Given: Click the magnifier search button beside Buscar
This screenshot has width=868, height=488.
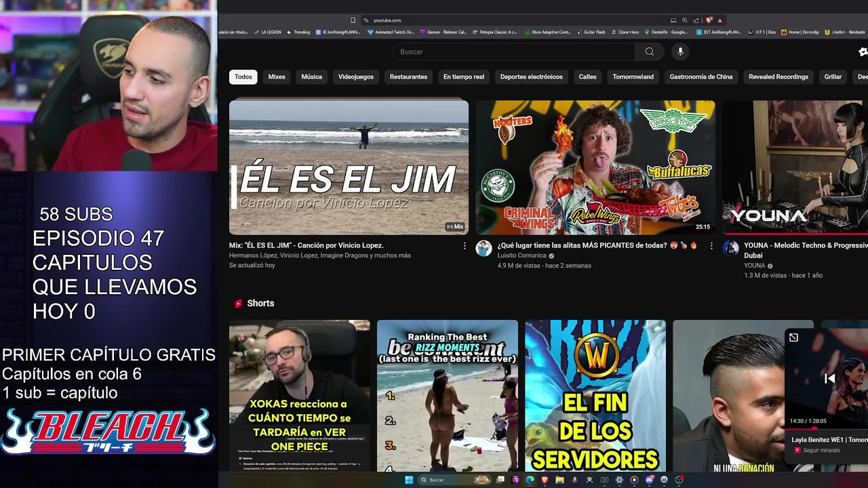Looking at the screenshot, I should point(650,52).
